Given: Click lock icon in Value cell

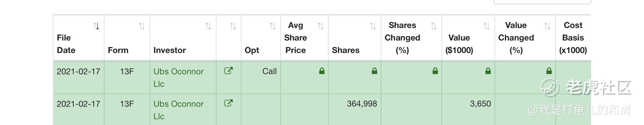Looking at the screenshot, I should [x=488, y=71].
